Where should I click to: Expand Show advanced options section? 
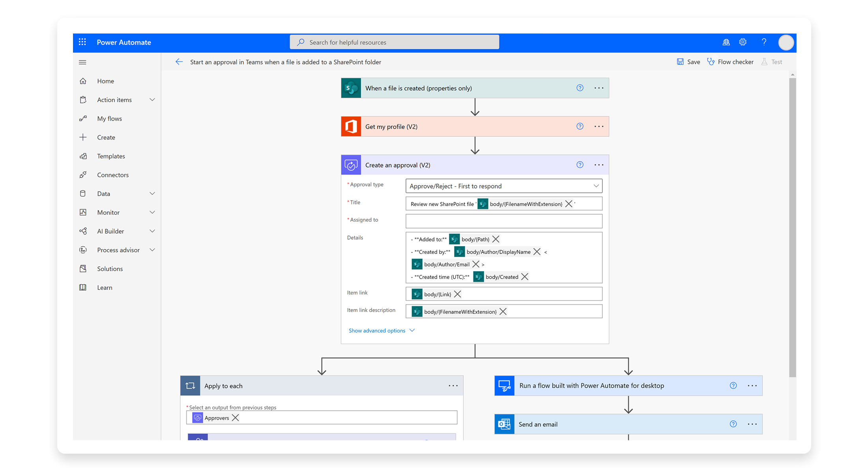click(x=381, y=330)
